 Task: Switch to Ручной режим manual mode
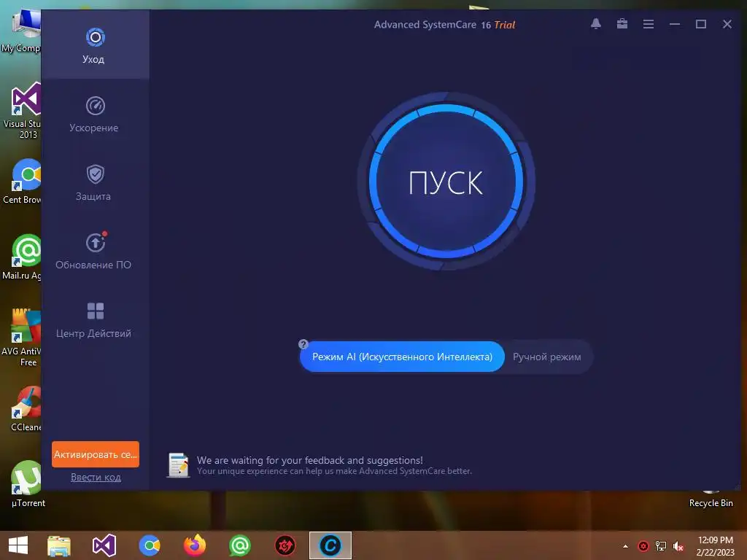[x=547, y=357]
